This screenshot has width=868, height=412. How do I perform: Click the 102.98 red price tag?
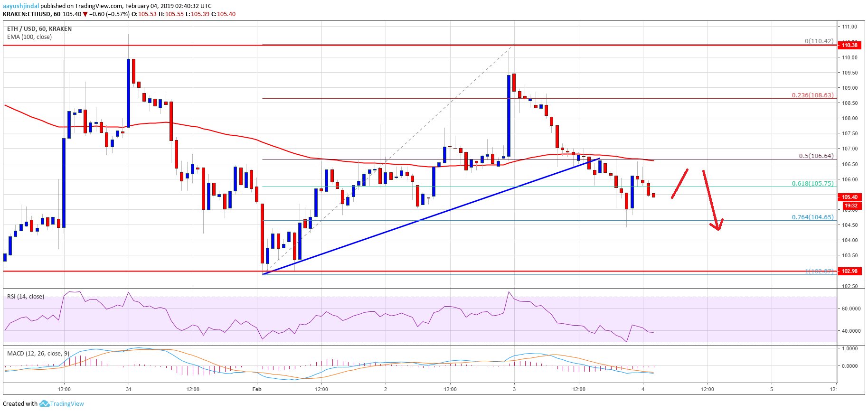(850, 271)
